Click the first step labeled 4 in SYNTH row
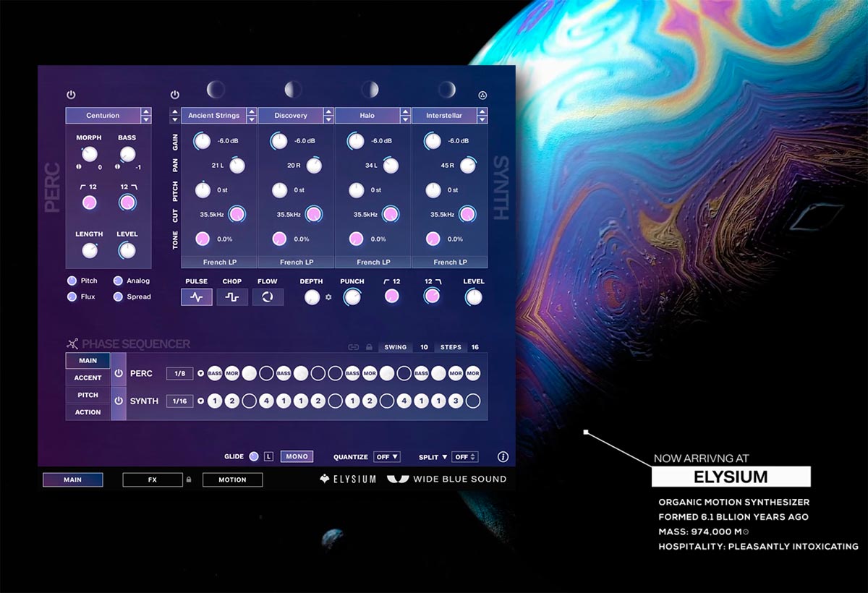Image resolution: width=868 pixels, height=593 pixels. click(x=266, y=401)
